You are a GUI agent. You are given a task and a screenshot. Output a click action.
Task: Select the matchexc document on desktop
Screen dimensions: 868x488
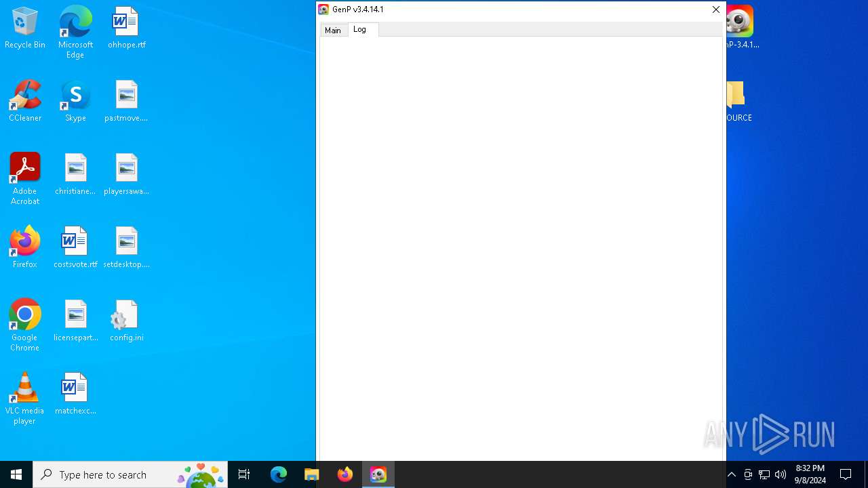coord(75,394)
